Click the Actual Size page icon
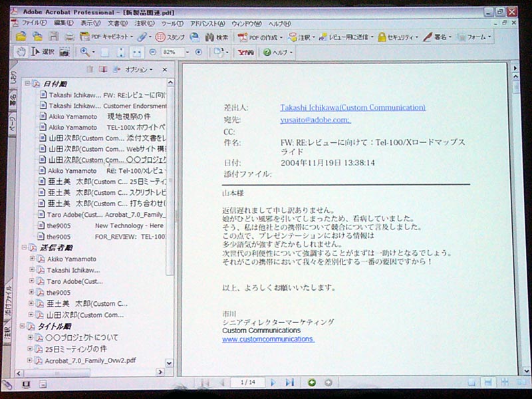532x399 pixels. coord(105,53)
